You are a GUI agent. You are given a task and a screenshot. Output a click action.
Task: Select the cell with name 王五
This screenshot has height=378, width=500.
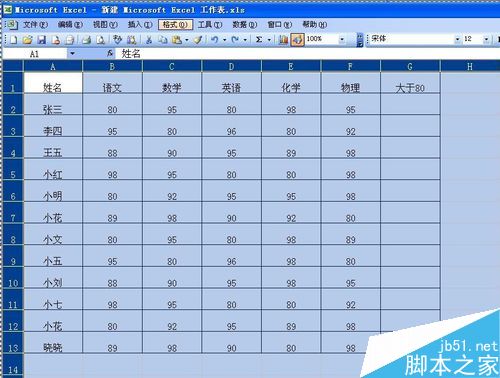coord(53,148)
